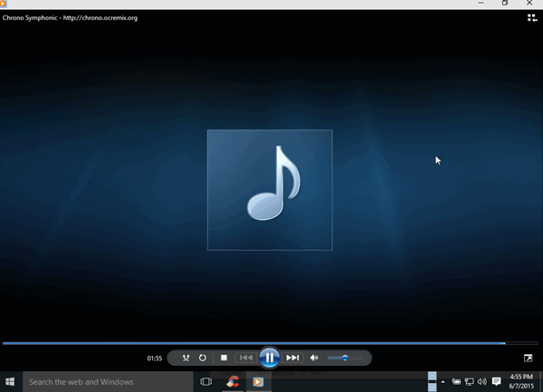The height and width of the screenshot is (392, 543).
Task: Switch to Library view
Action: click(532, 17)
